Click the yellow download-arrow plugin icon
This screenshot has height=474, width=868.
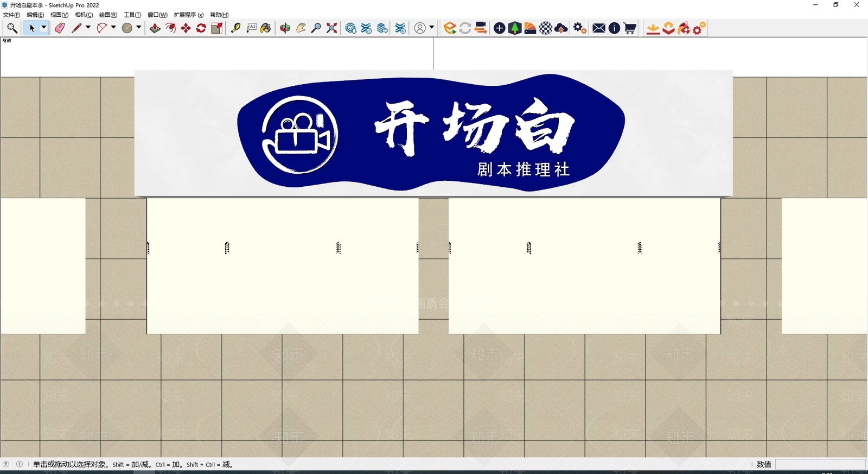tap(653, 28)
